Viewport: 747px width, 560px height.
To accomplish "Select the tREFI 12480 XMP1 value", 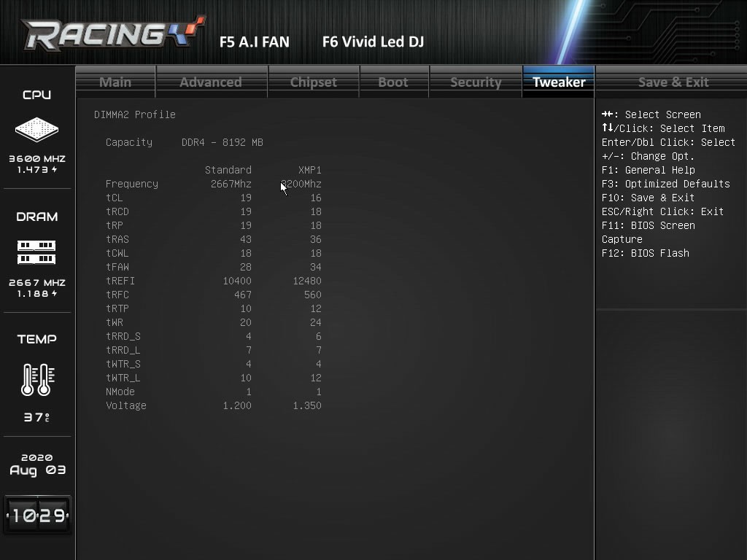I will tap(307, 281).
